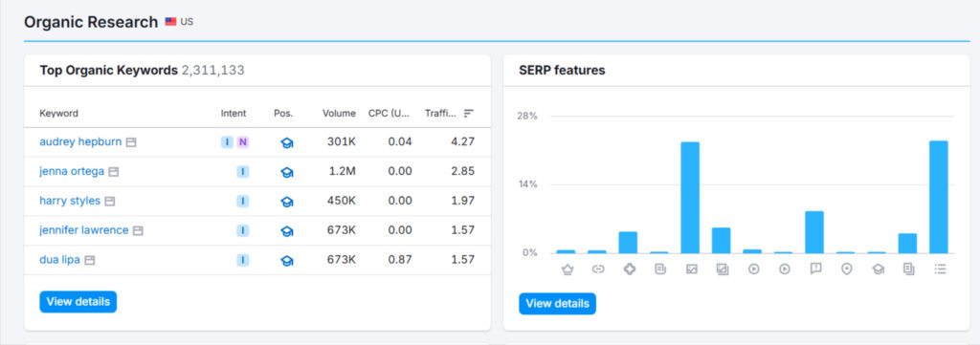Image resolution: width=980 pixels, height=345 pixels.
Task: Click the Traffic column header text
Action: point(440,114)
